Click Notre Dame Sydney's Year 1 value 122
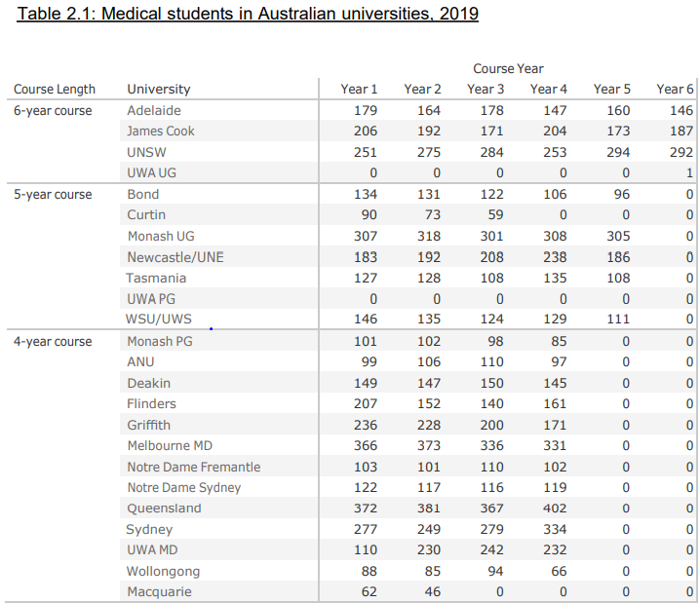The width and height of the screenshot is (700, 603). 366,488
